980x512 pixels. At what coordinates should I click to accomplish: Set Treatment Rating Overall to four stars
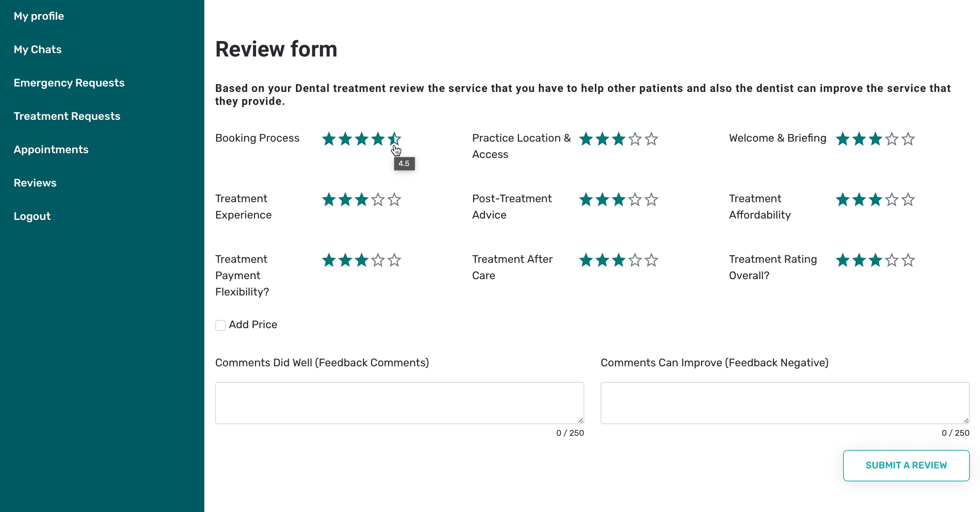892,260
